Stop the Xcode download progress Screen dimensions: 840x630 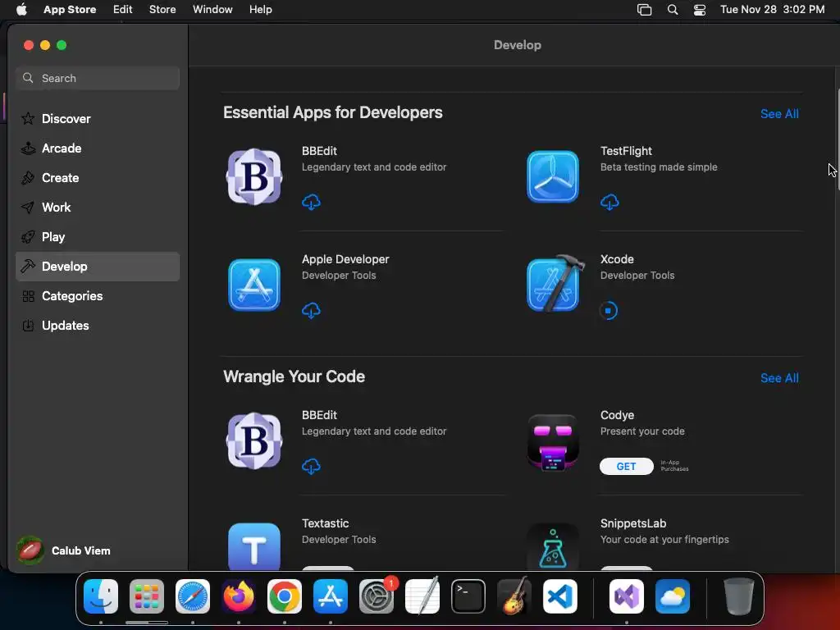pos(608,310)
